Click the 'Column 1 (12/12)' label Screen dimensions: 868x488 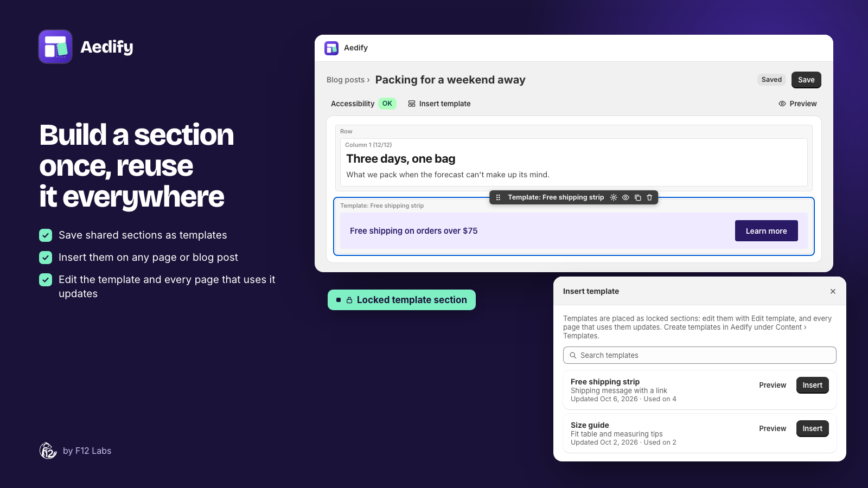(x=368, y=145)
